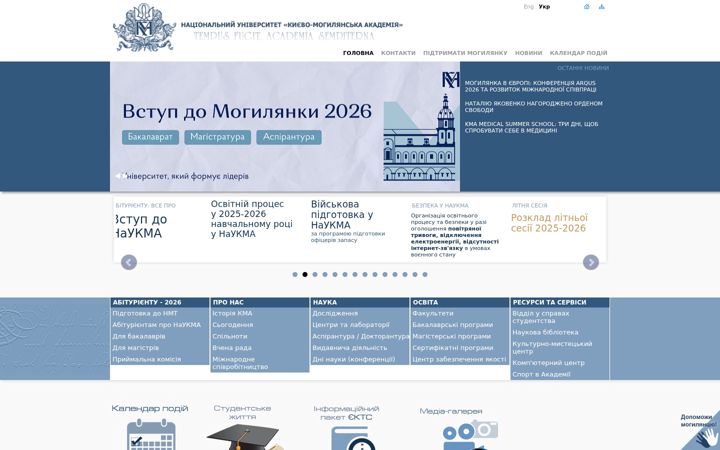Open the sitemap icon in top right
720x450 pixels.
click(x=602, y=7)
